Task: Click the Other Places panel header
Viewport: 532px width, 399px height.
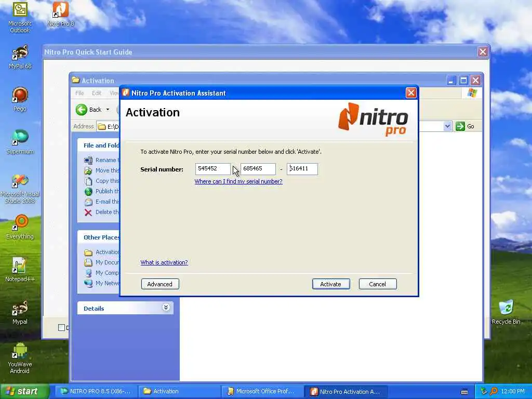Action: [98, 237]
